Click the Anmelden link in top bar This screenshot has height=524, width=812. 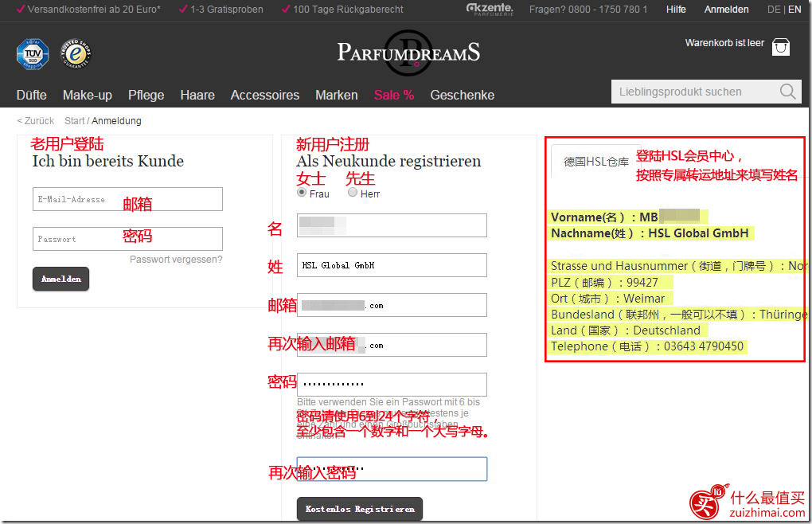pyautogui.click(x=726, y=10)
